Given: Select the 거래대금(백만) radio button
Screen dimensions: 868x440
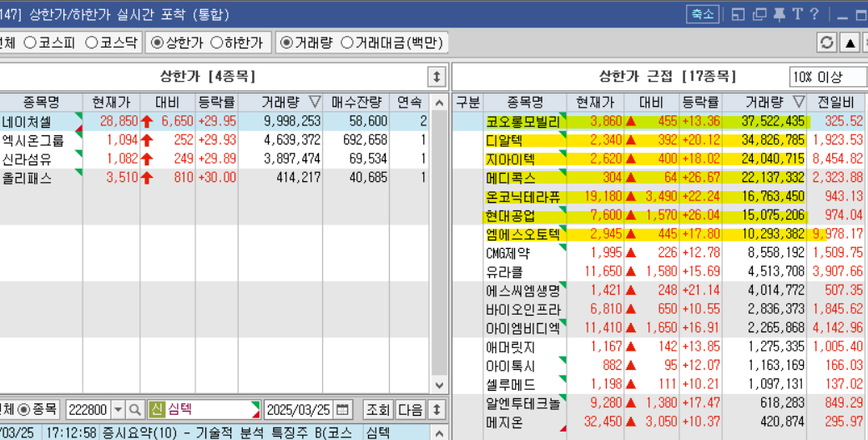Looking at the screenshot, I should click(347, 43).
